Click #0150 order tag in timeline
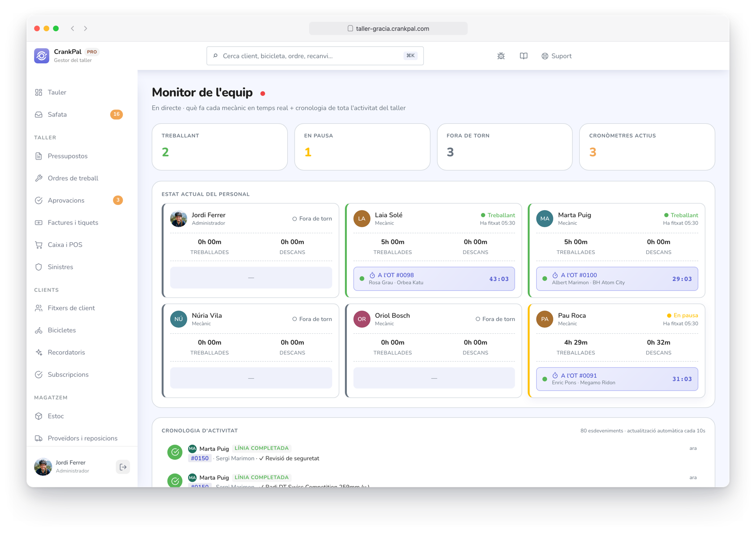The width and height of the screenshot is (756, 534). (x=200, y=458)
